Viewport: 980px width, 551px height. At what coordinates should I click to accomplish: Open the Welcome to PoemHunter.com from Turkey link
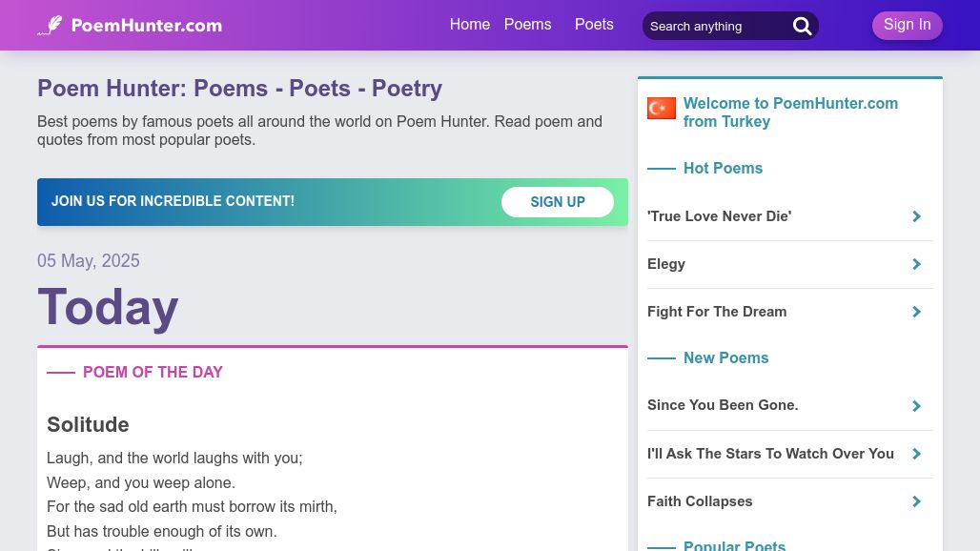pyautogui.click(x=790, y=112)
